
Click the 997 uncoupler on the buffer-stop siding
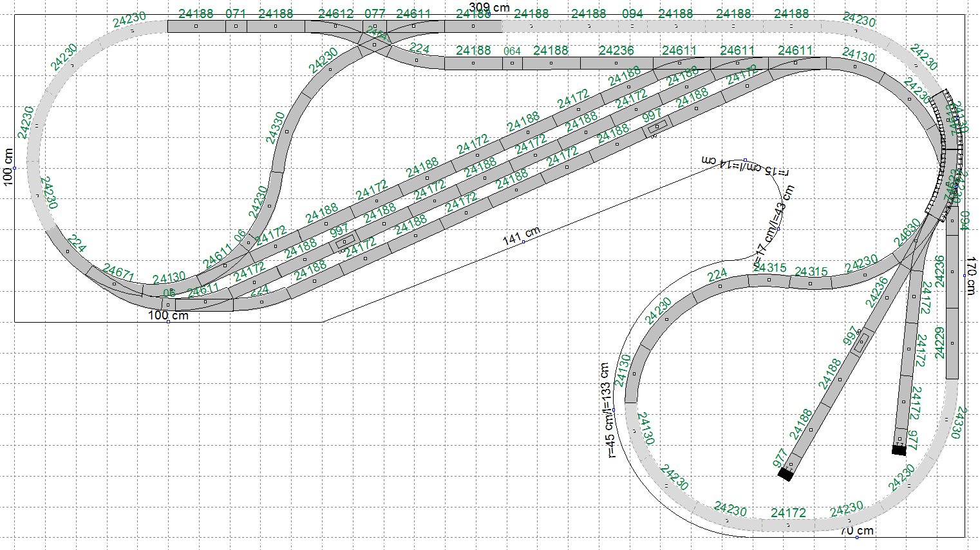pos(860,343)
